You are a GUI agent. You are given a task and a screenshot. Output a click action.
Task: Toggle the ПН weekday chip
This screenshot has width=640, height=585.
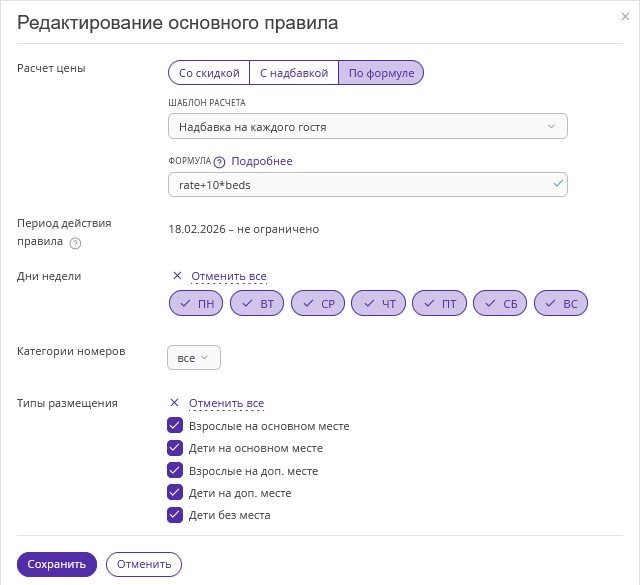pyautogui.click(x=196, y=303)
